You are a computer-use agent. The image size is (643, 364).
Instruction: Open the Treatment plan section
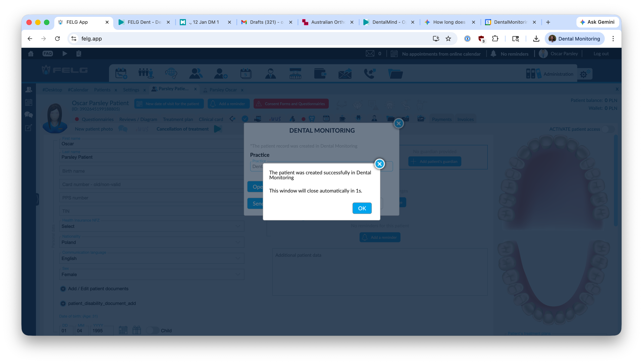[178, 119]
